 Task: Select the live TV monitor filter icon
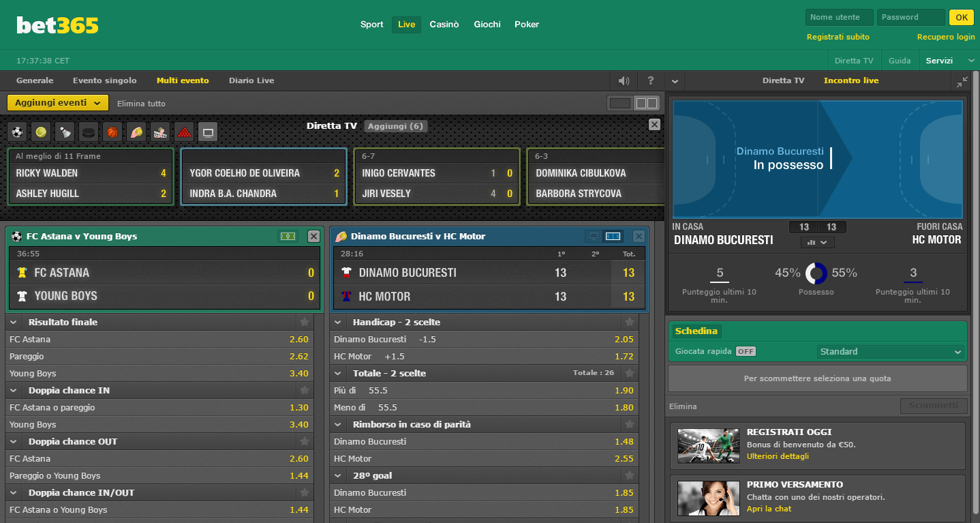click(208, 132)
